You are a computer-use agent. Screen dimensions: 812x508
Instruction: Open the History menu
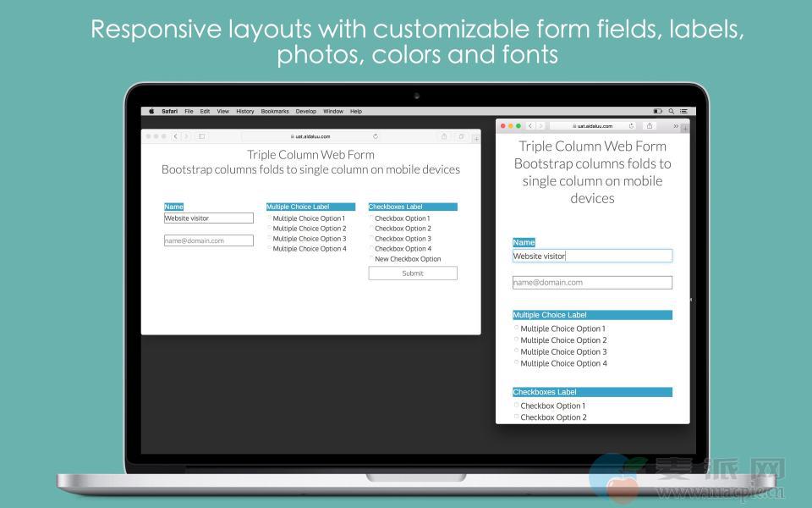(x=244, y=111)
